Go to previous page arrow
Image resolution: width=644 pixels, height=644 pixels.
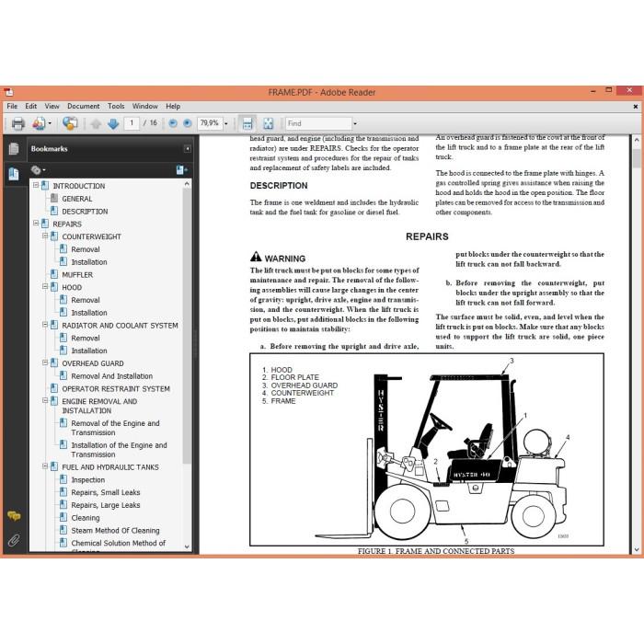[x=96, y=123]
